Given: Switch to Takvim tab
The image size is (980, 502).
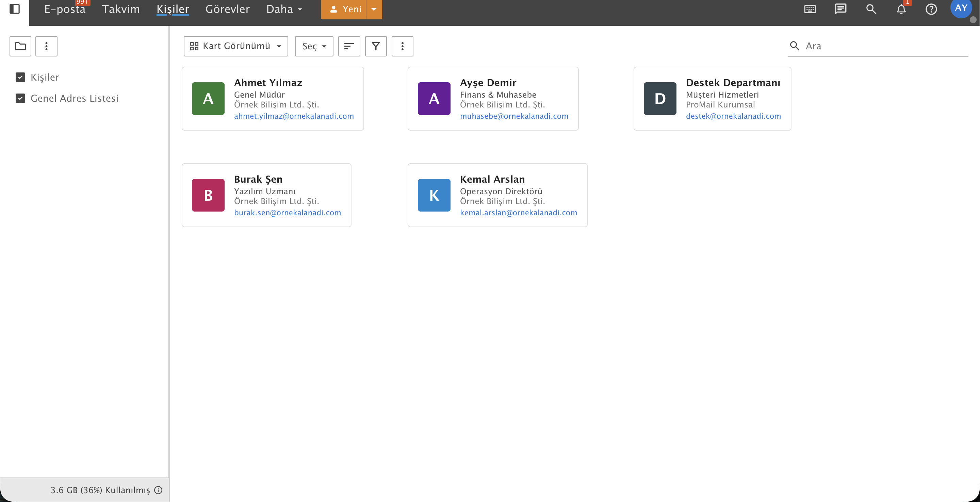Looking at the screenshot, I should tap(120, 9).
